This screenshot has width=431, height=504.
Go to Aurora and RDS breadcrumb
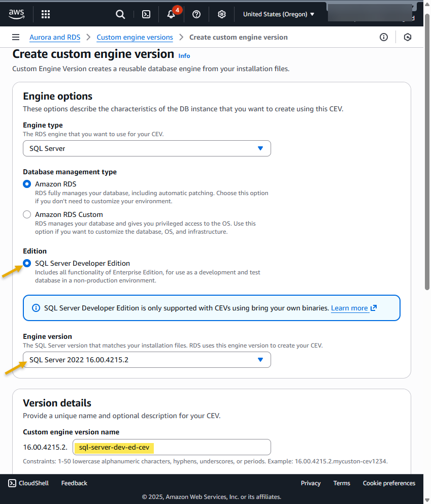(x=54, y=37)
